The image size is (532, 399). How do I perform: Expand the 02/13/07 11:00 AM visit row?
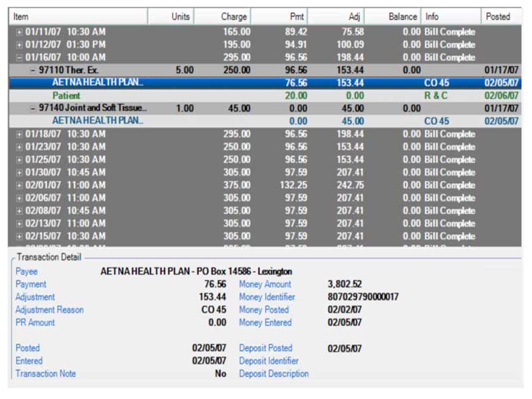[x=19, y=224]
